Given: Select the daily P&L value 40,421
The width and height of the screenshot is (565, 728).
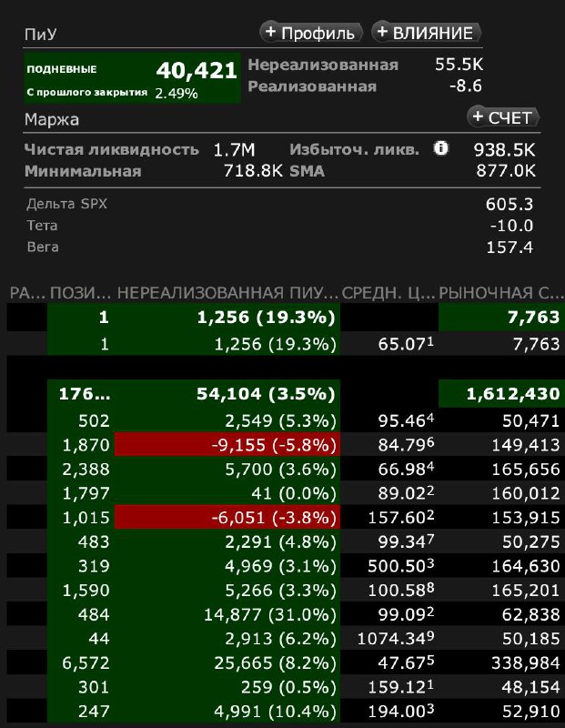Looking at the screenshot, I should 197,71.
